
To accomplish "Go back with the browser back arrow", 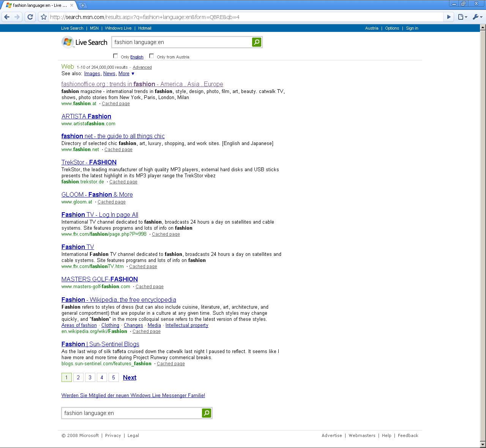I will 7,17.
